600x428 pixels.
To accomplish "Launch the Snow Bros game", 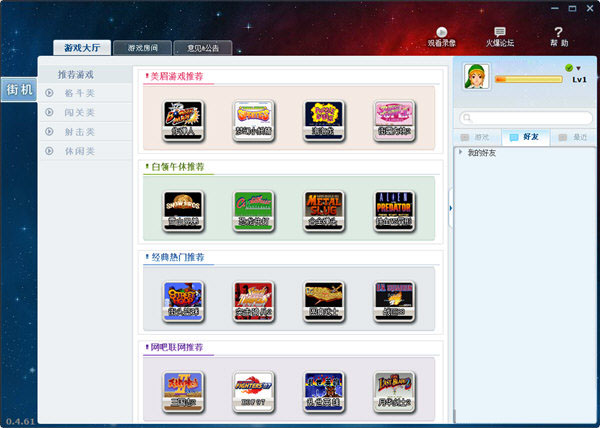I will (183, 211).
